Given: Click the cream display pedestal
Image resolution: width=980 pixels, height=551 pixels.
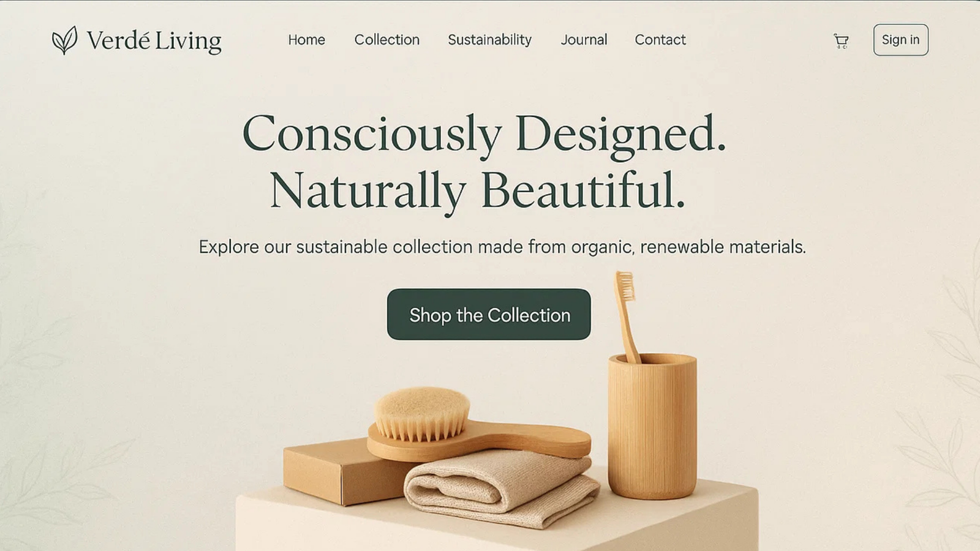Looking at the screenshot, I should click(496, 520).
